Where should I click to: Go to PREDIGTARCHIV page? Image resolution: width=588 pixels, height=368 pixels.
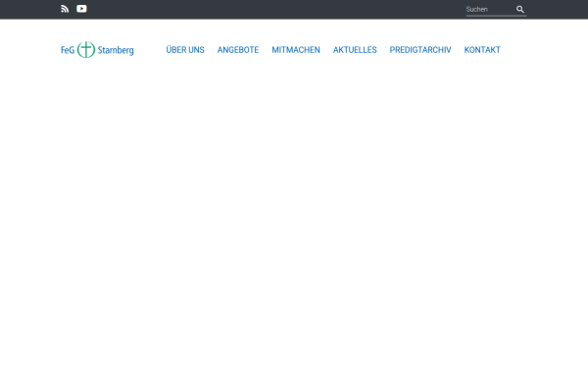coord(420,50)
